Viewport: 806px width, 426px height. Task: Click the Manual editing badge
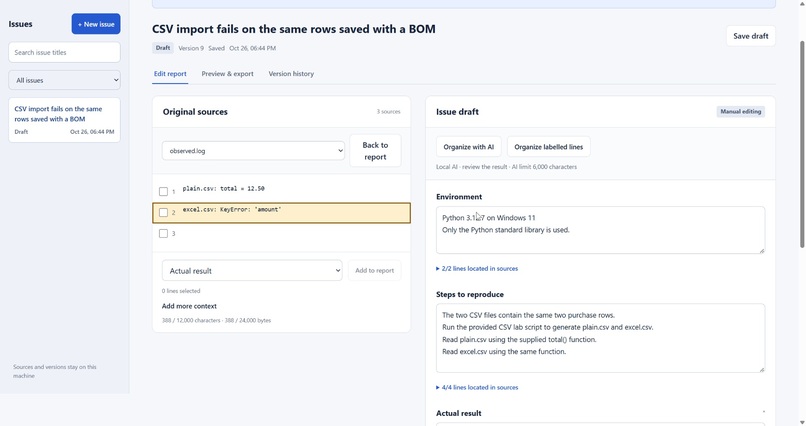pos(741,112)
